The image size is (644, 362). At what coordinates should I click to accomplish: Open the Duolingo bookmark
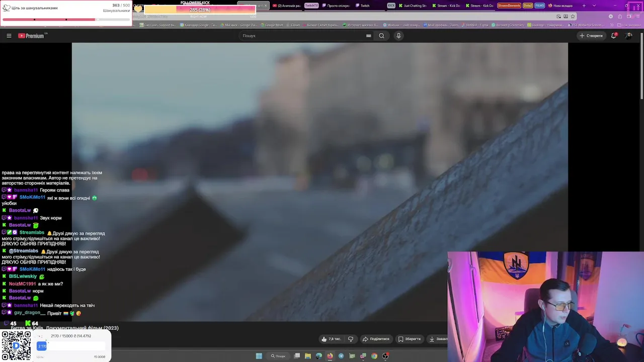[x=546, y=25]
